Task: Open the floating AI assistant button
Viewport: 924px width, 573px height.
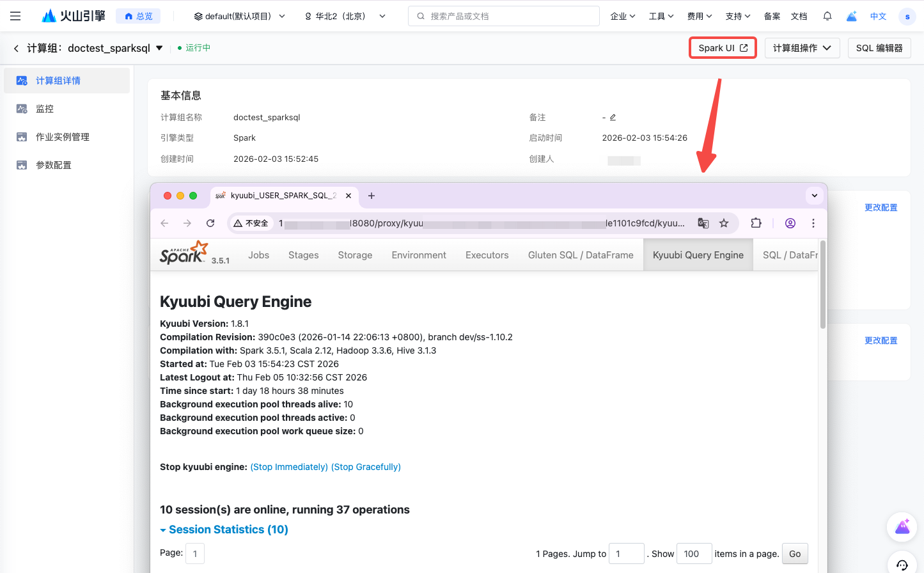Action: tap(902, 527)
